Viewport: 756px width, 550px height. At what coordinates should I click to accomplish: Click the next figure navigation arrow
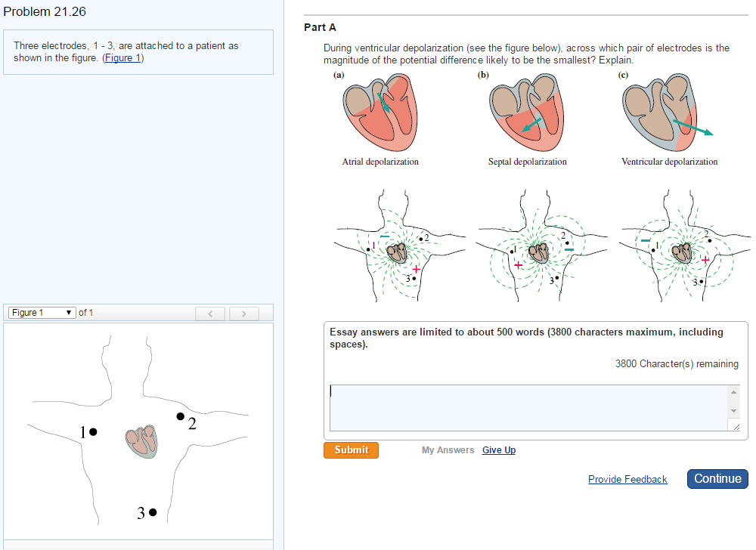pyautogui.click(x=243, y=314)
